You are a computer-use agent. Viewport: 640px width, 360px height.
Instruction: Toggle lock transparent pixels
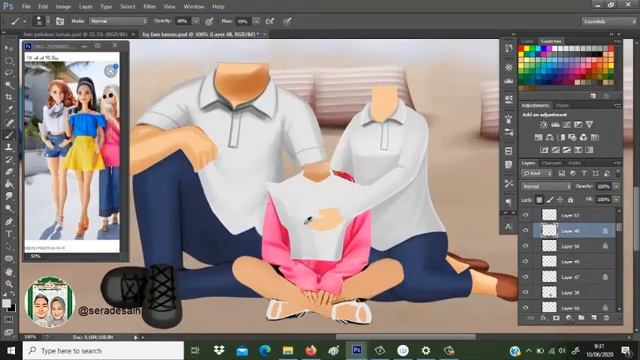(539, 200)
